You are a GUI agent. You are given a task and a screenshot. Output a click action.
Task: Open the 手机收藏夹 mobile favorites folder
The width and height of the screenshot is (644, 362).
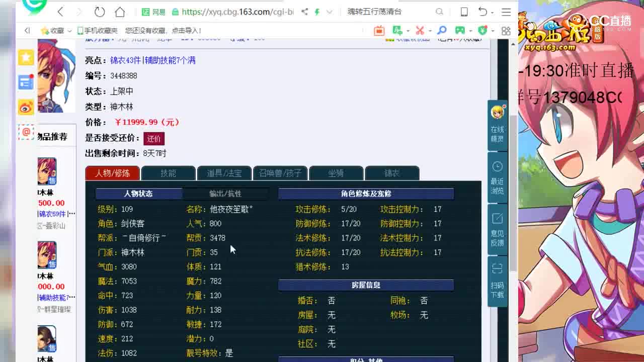click(97, 31)
